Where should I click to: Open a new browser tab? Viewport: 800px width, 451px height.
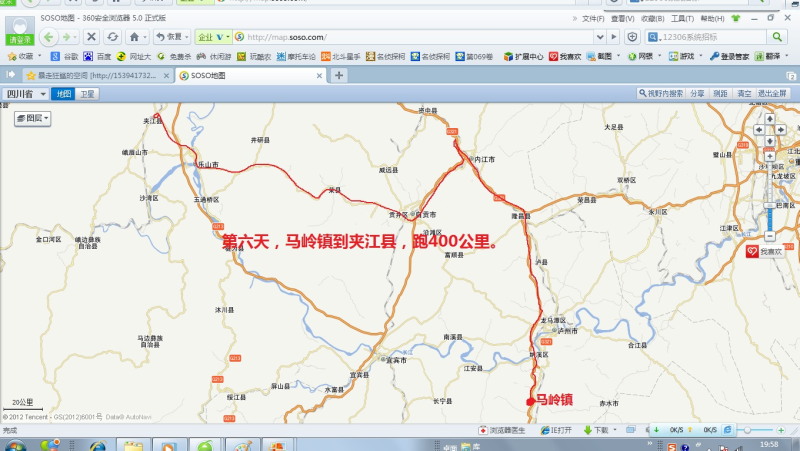pyautogui.click(x=339, y=75)
